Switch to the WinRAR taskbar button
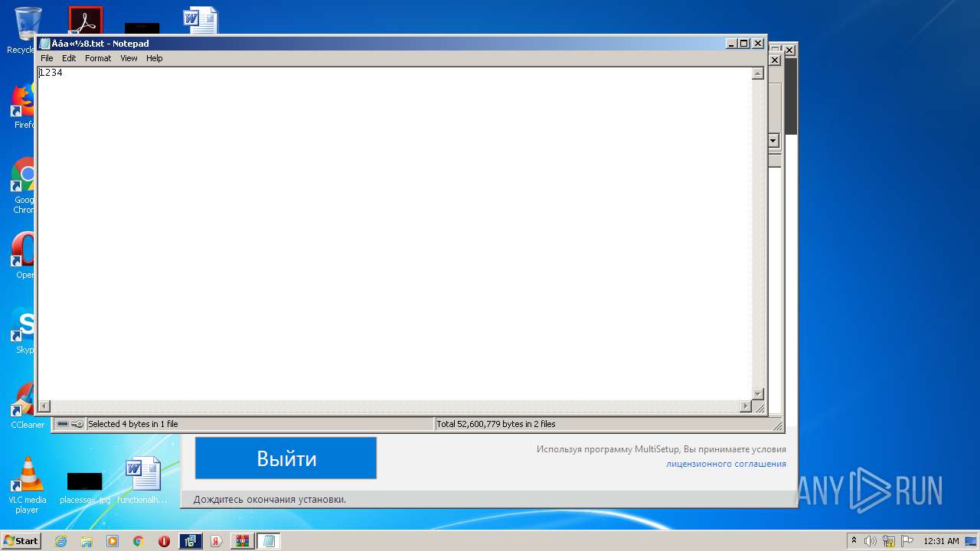980x551 pixels. [243, 541]
